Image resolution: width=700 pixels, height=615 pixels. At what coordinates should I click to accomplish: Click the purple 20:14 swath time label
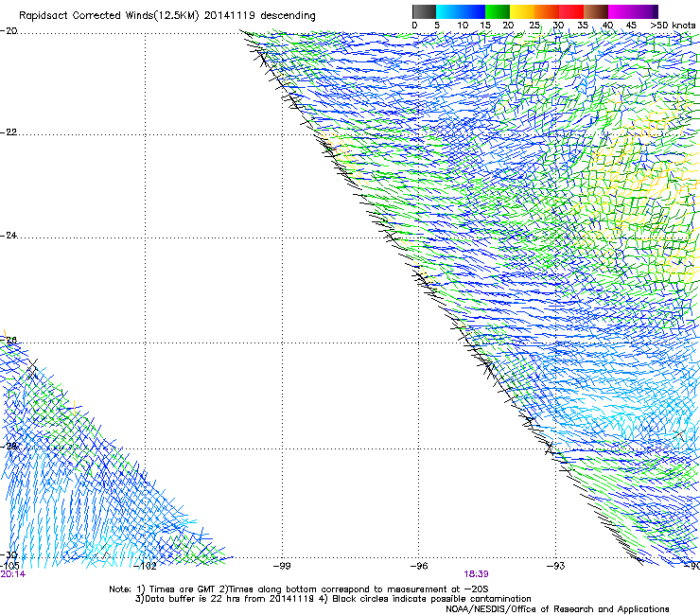click(13, 574)
